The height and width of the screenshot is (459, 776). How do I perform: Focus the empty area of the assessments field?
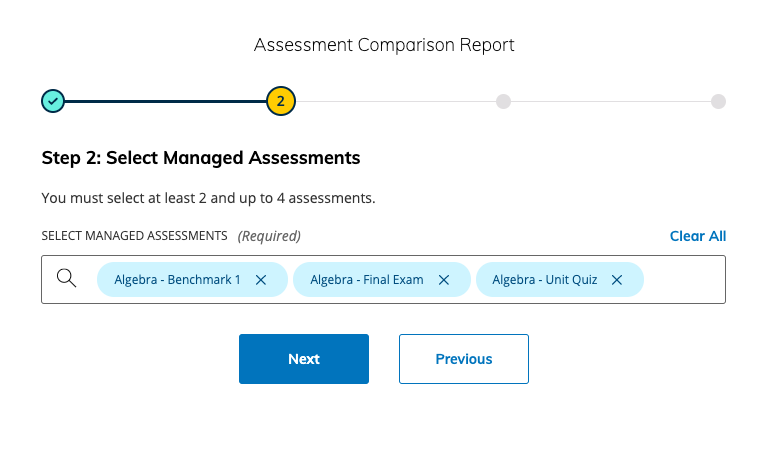(683, 280)
